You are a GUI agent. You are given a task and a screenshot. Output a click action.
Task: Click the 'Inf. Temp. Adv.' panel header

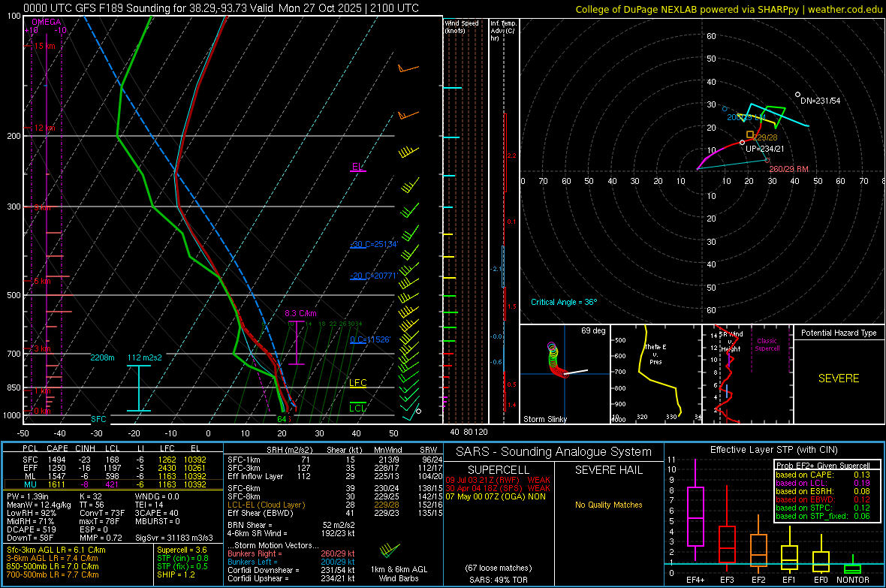(x=503, y=31)
